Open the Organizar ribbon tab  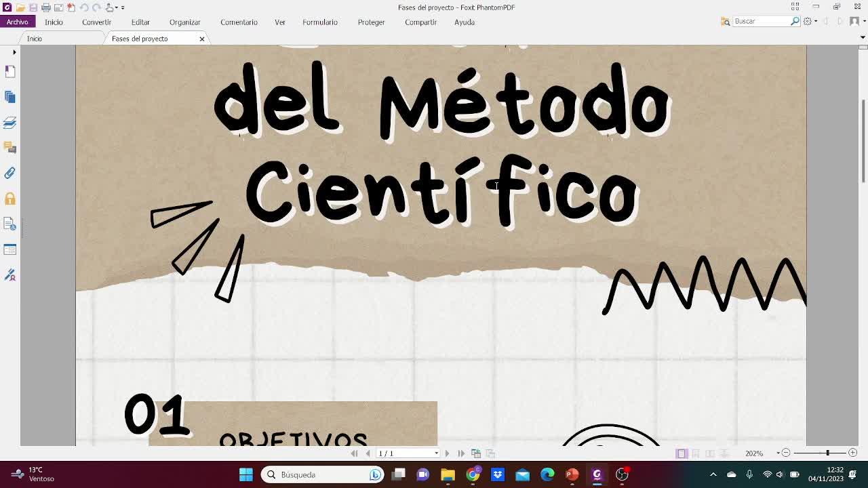184,22
